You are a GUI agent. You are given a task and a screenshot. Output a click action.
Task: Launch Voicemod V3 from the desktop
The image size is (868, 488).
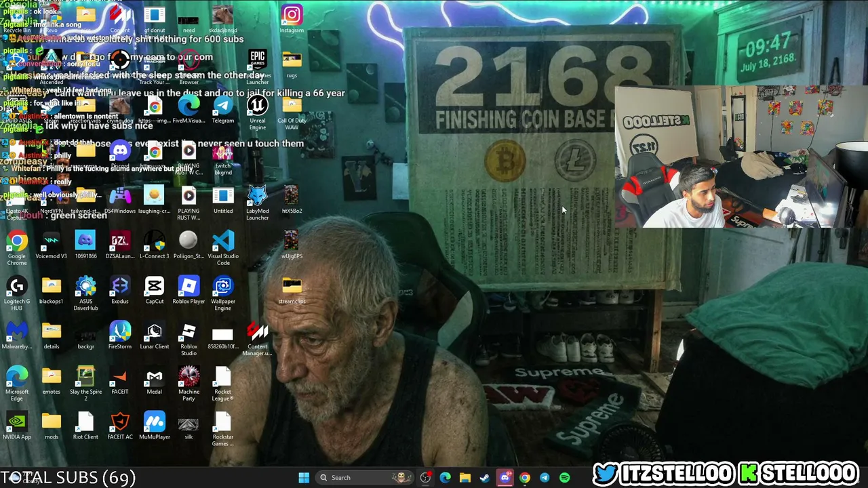tap(51, 245)
